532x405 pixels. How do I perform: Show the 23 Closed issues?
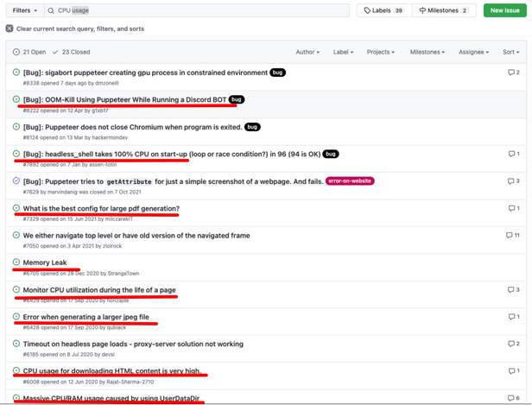72,52
